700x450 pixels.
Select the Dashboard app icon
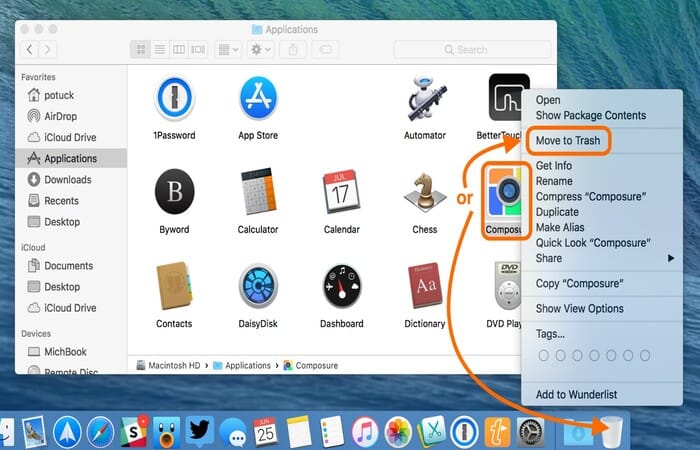pyautogui.click(x=342, y=286)
